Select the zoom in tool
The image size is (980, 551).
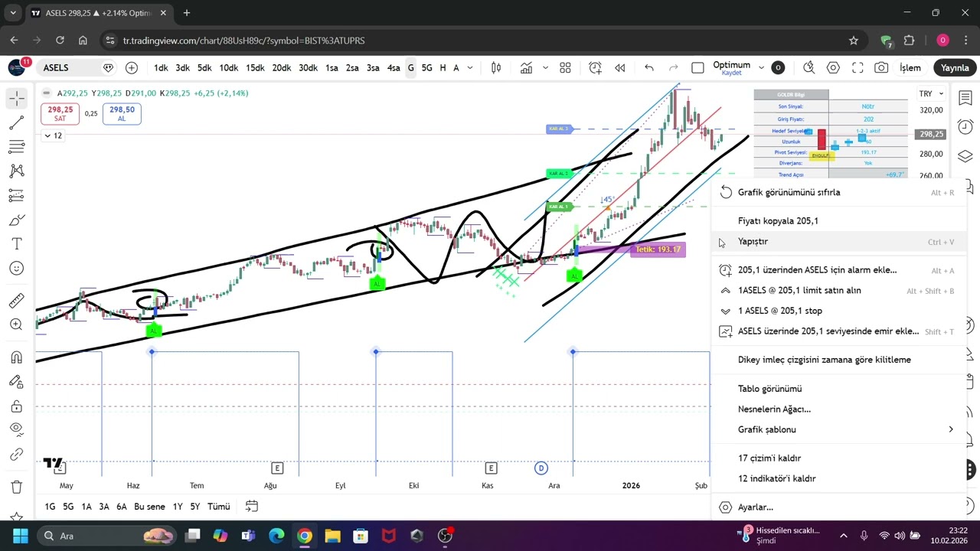[17, 324]
